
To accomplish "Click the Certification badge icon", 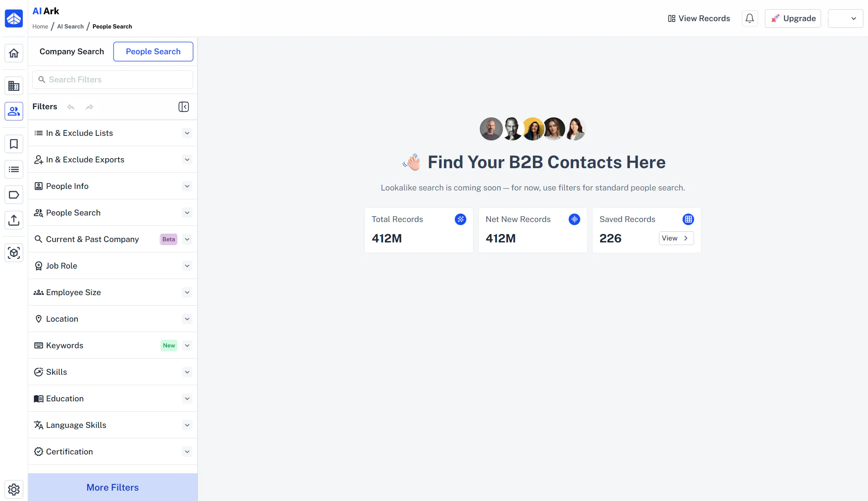I will click(38, 452).
